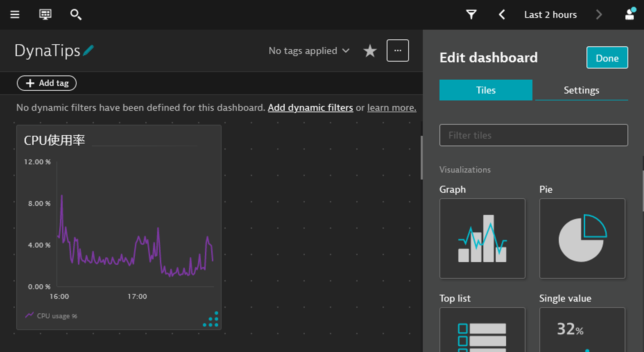Click the Add dynamic filters link

click(x=310, y=108)
